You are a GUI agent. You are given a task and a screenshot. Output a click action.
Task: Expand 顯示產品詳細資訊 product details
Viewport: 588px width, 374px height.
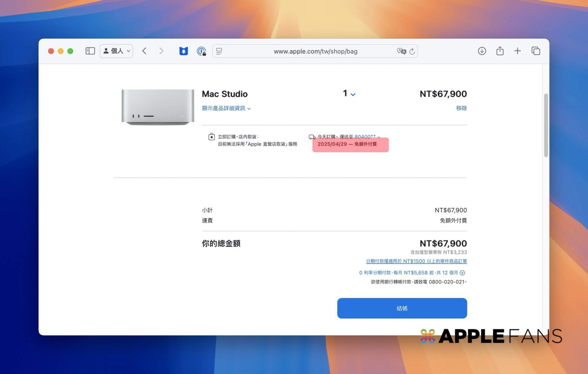click(226, 108)
